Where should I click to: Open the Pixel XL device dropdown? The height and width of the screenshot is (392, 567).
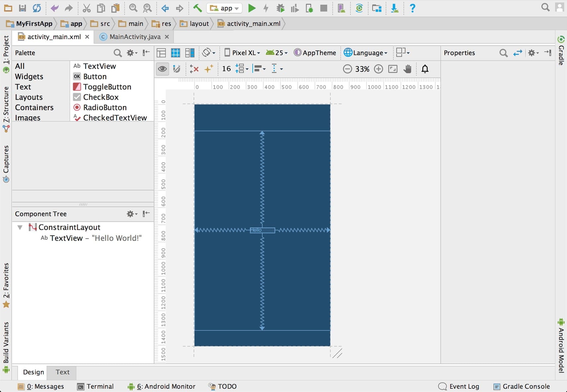pyautogui.click(x=242, y=53)
